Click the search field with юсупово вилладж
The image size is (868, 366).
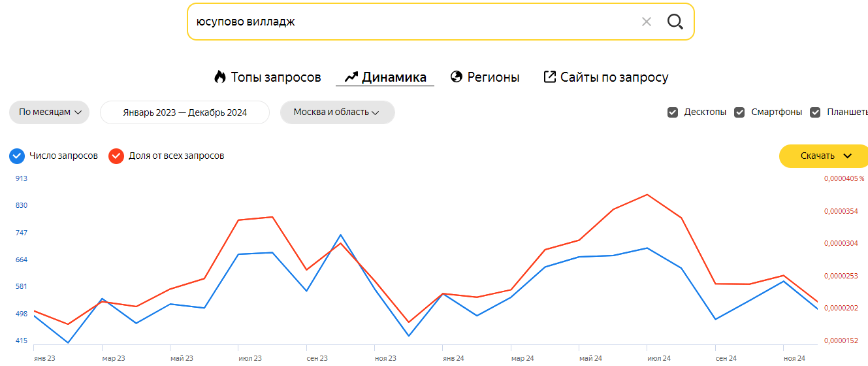[x=405, y=22]
